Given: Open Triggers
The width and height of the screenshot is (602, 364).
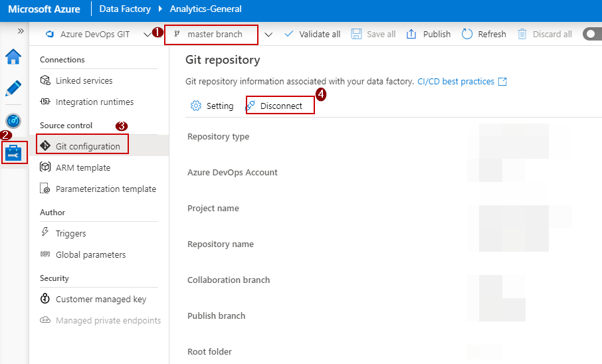Looking at the screenshot, I should point(70,233).
